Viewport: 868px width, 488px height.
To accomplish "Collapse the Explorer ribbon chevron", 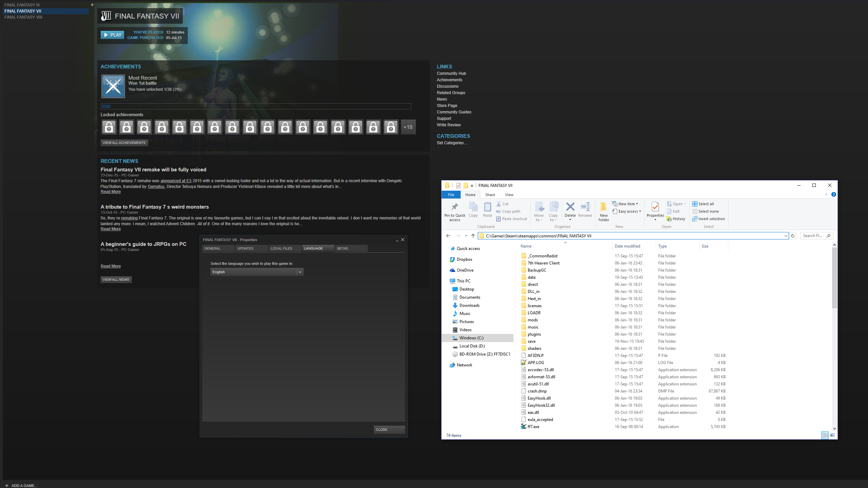I will [826, 194].
